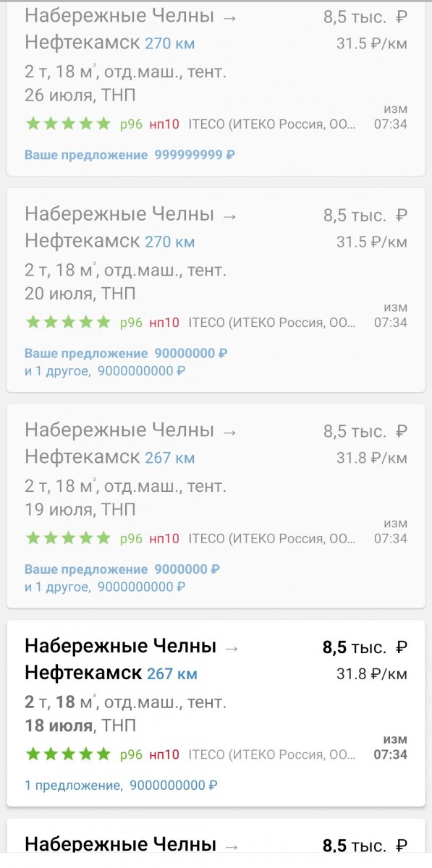Tap the star rating on 20 июля card
The image size is (432, 868).
pos(69,322)
